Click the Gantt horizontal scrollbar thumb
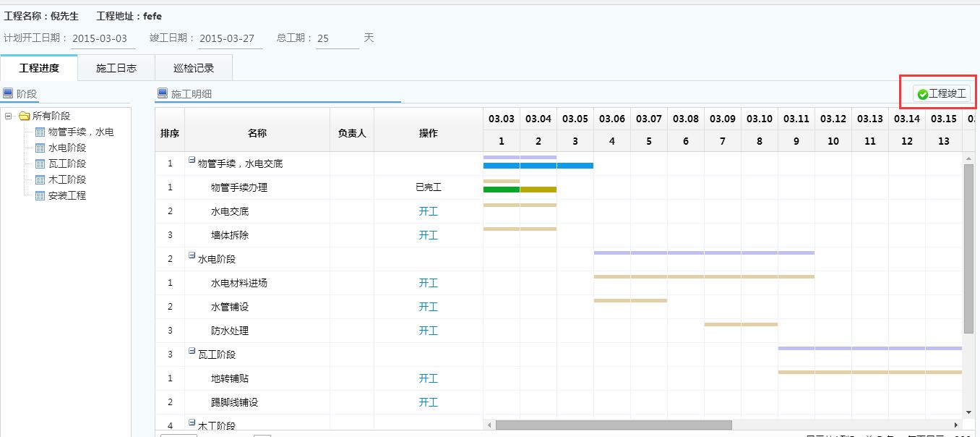 pyautogui.click(x=614, y=425)
